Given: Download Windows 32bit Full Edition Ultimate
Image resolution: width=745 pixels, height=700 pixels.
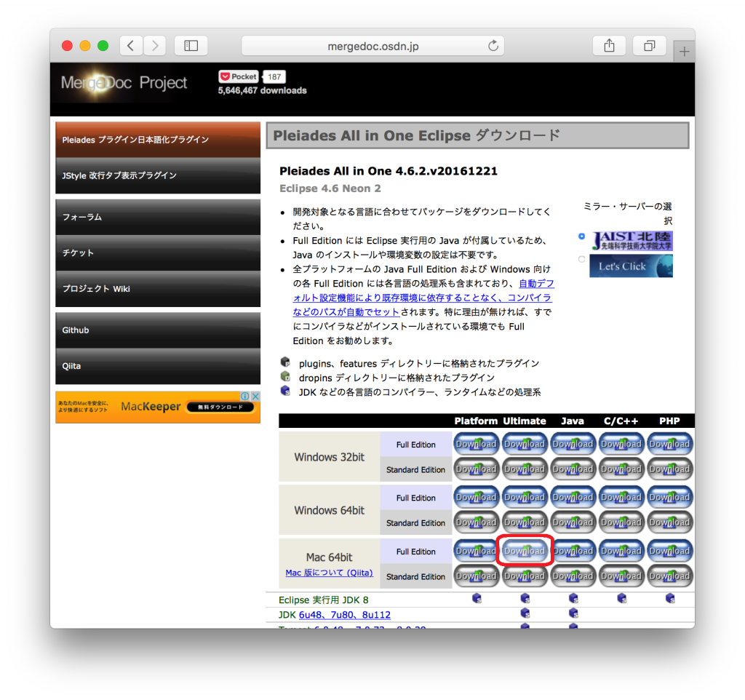Looking at the screenshot, I should [x=525, y=444].
